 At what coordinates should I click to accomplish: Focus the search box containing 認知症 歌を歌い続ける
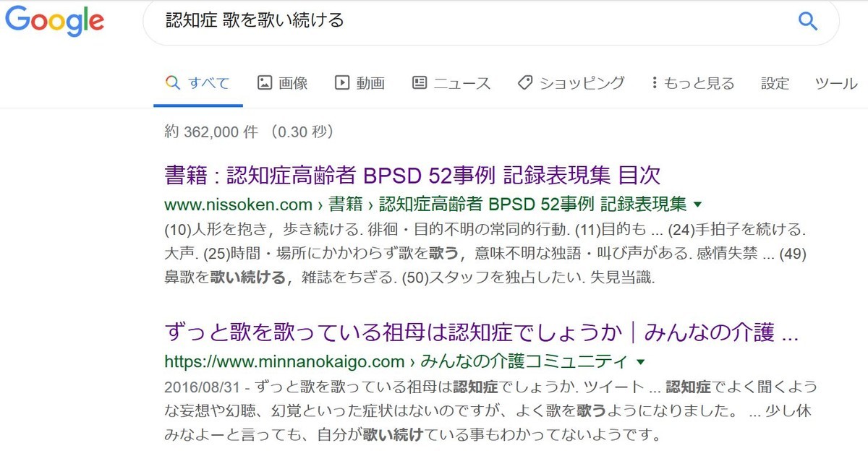[490, 20]
